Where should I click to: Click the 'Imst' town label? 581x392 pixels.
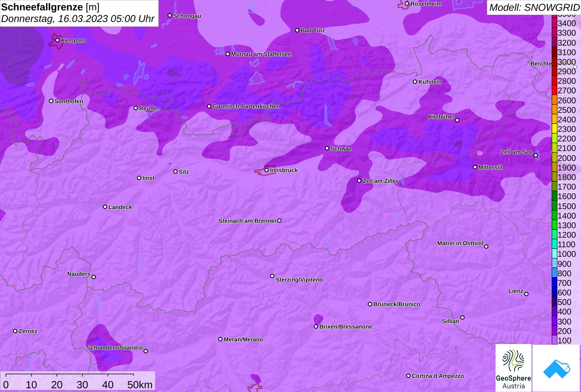click(x=149, y=178)
